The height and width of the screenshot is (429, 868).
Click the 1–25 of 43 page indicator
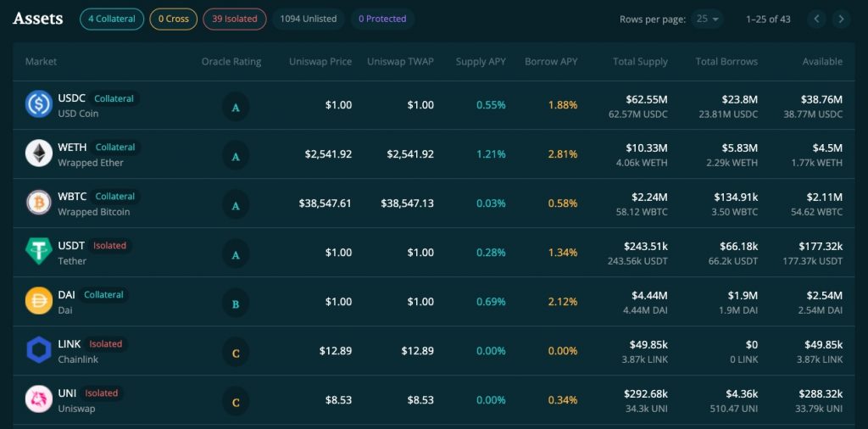click(768, 19)
